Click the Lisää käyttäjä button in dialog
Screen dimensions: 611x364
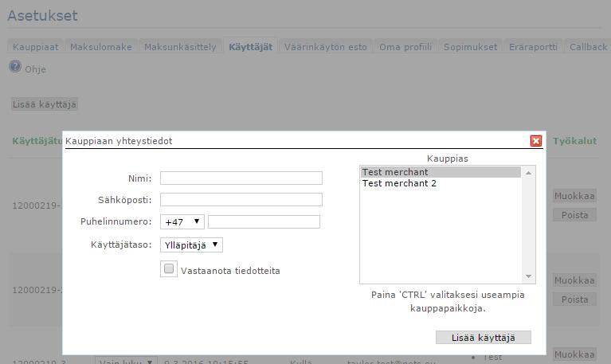pos(484,338)
